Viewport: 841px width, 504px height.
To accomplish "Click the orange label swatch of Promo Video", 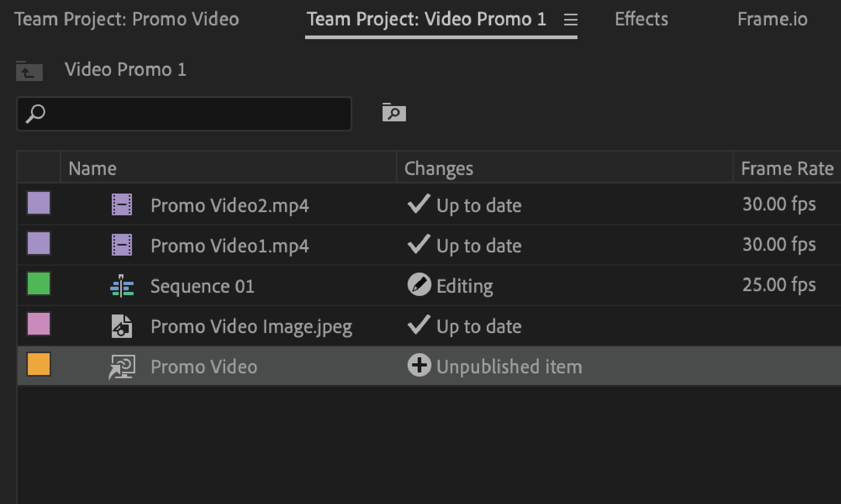I will click(x=39, y=364).
